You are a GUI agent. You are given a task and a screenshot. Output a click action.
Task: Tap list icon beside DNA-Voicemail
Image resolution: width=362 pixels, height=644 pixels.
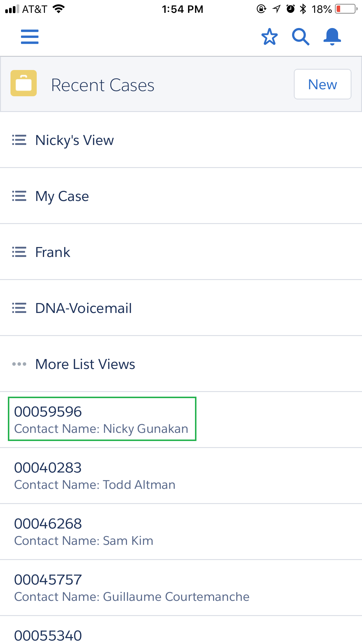click(x=19, y=308)
